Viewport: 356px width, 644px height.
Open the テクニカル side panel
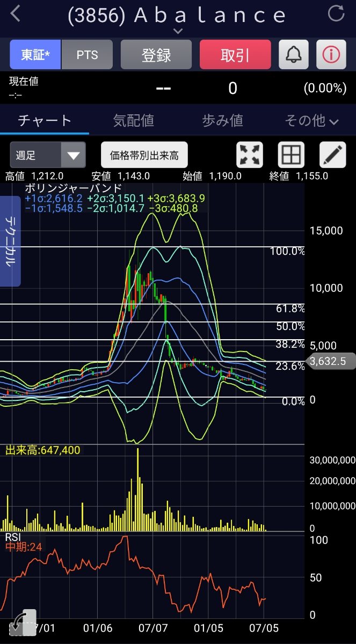[x=10, y=241]
